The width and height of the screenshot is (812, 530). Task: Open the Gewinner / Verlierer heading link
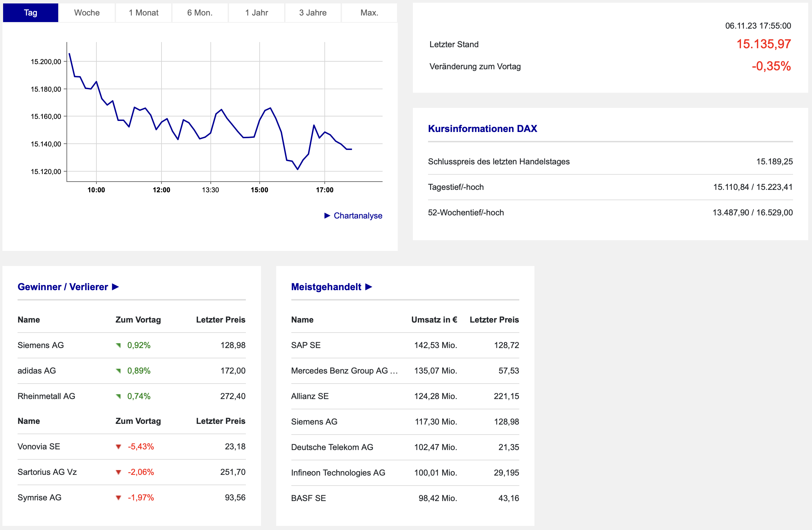(x=63, y=287)
